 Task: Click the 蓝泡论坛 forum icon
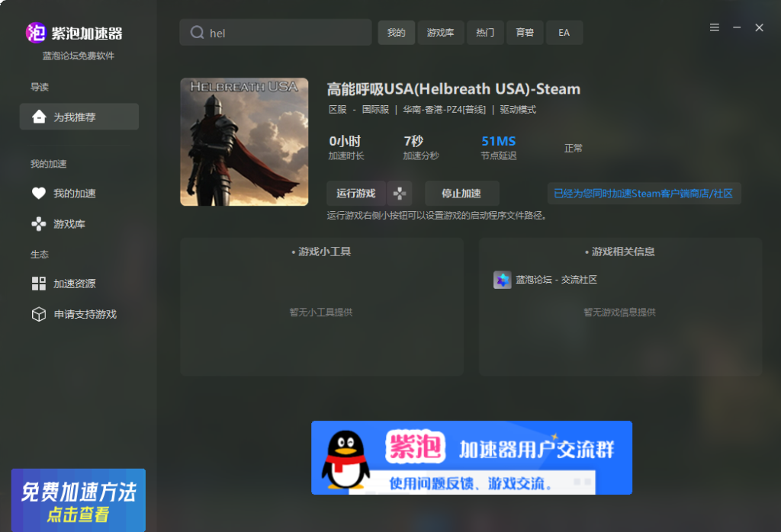click(502, 280)
